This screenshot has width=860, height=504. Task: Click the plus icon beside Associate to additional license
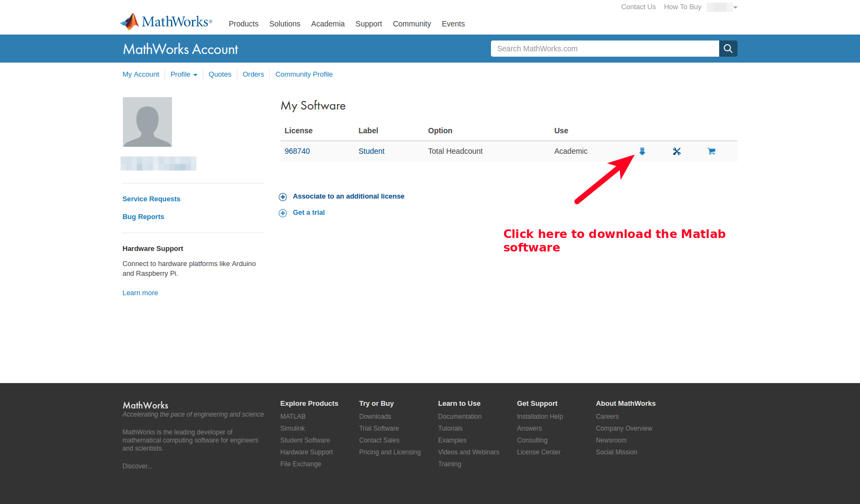tap(283, 197)
